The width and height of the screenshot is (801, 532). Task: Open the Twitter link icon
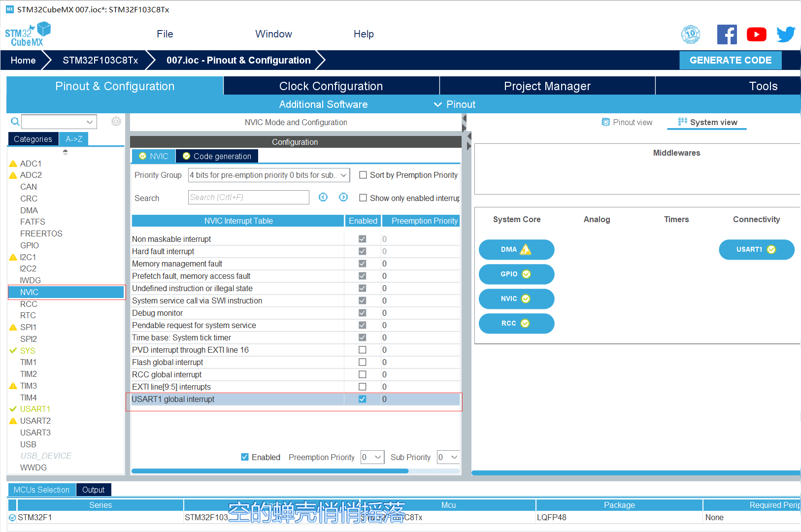786,34
